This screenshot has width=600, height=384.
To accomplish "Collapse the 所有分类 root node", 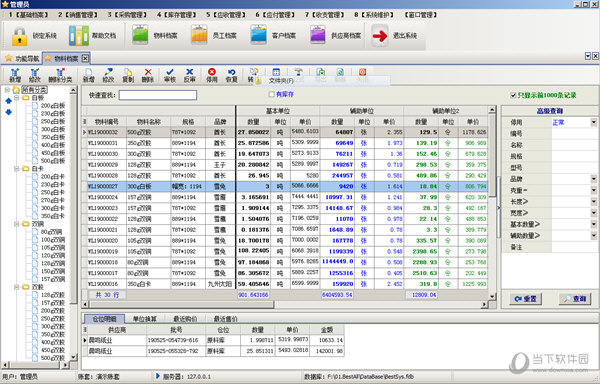I will (7, 90).
